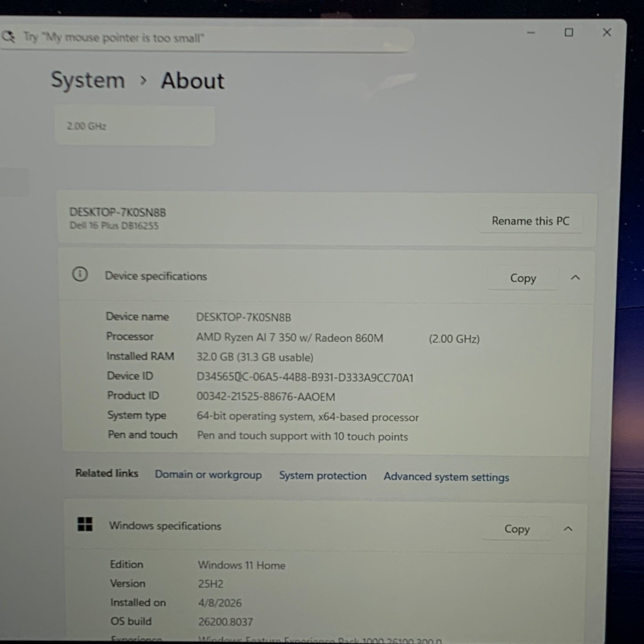Viewport: 644px width, 644px height.
Task: Navigate back via the System breadcrumb
Action: [88, 80]
